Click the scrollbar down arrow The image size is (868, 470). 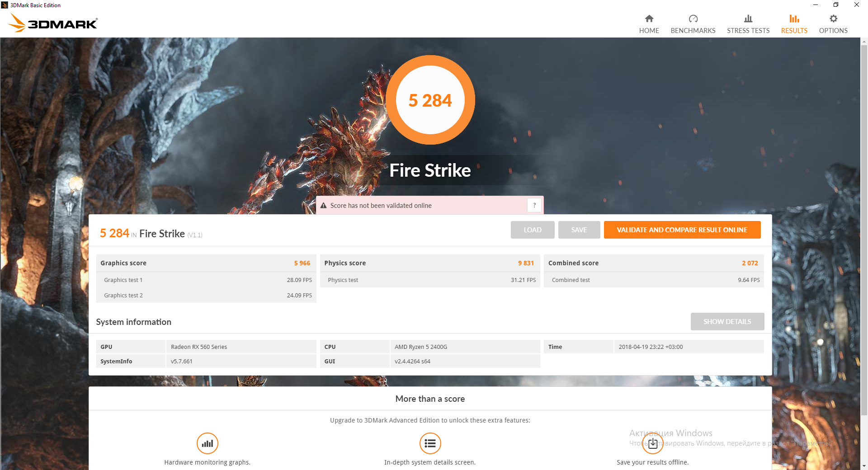864,466
